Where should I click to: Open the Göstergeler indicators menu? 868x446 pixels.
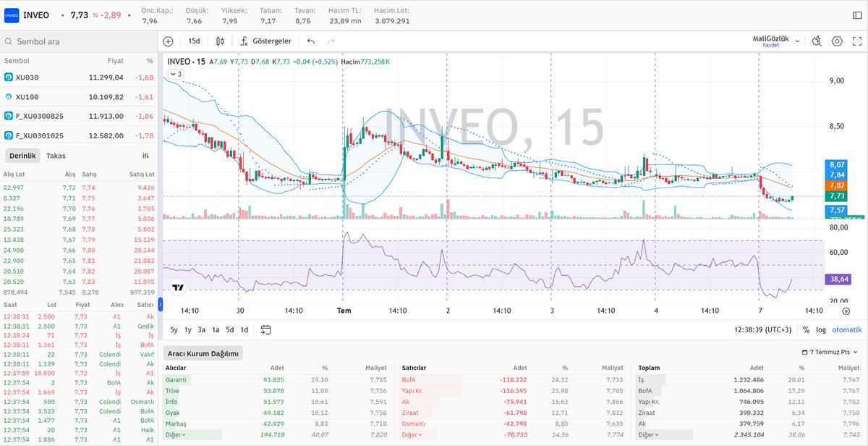click(x=266, y=41)
